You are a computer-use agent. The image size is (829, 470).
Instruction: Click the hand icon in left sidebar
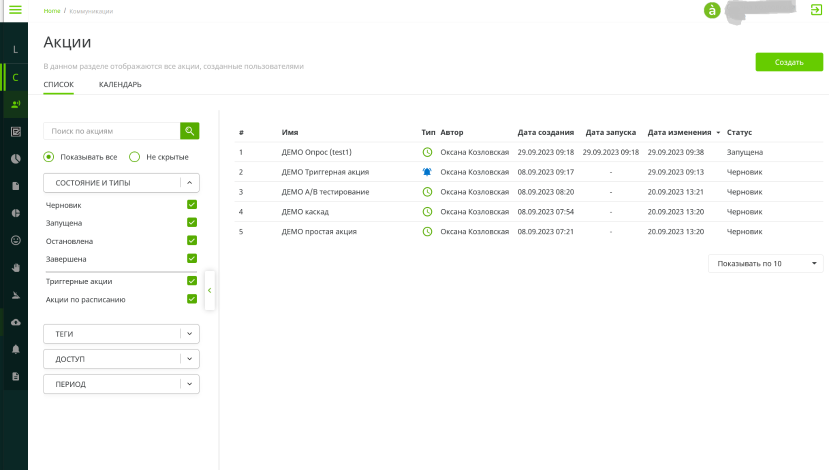15,268
